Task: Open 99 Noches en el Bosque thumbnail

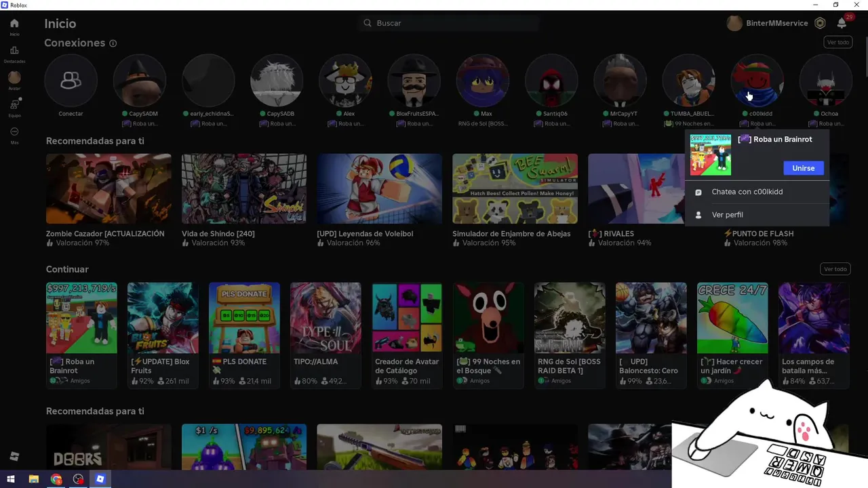Action: pyautogui.click(x=488, y=318)
